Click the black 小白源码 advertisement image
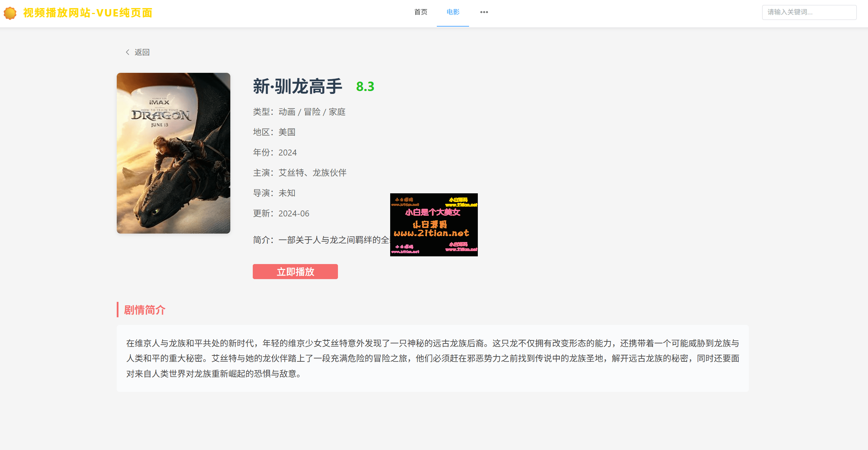868x450 pixels. coord(434,225)
